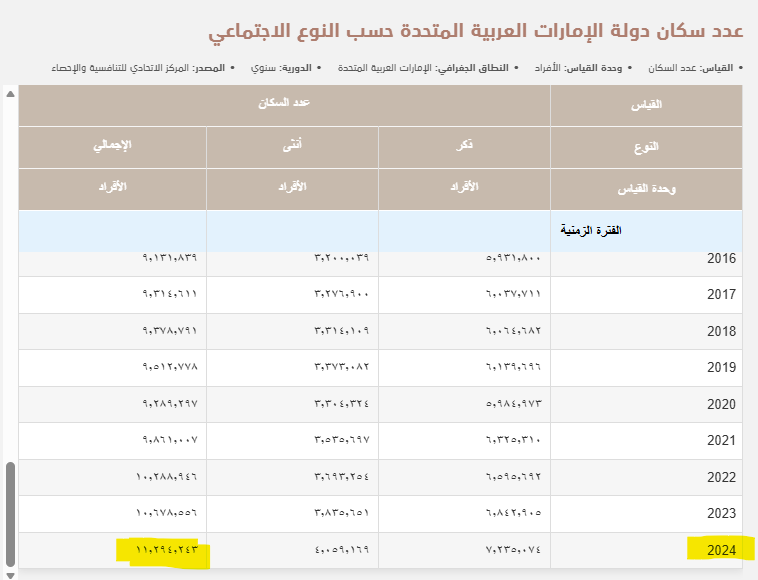
Task: Click the القياس header cell
Action: pos(646,105)
